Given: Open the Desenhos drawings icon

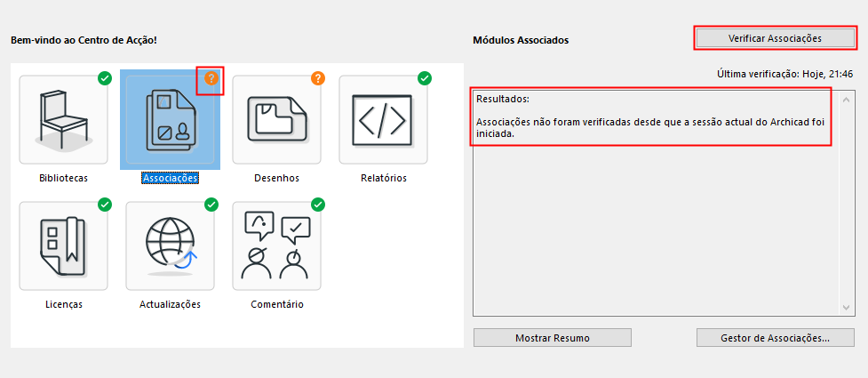Looking at the screenshot, I should 276,119.
